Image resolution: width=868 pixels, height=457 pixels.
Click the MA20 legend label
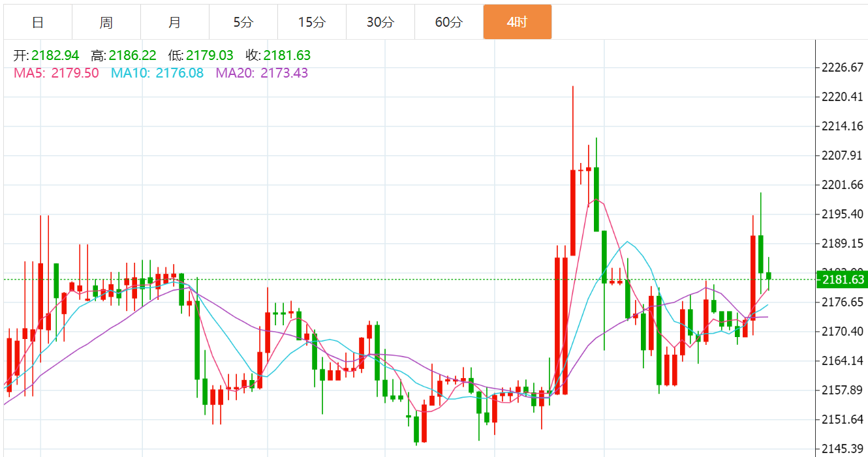coord(235,73)
